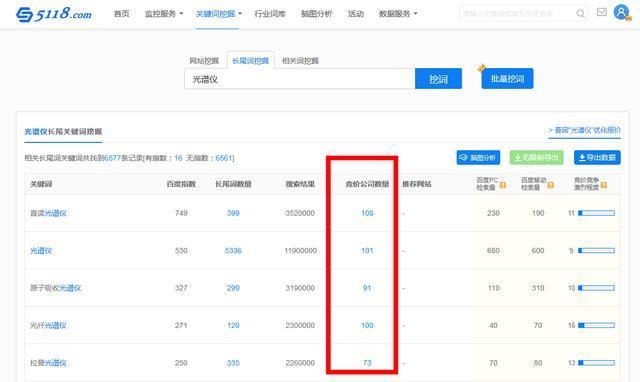Click help icon beside 百度PC检索量 header
The image size is (640, 382).
click(x=503, y=185)
